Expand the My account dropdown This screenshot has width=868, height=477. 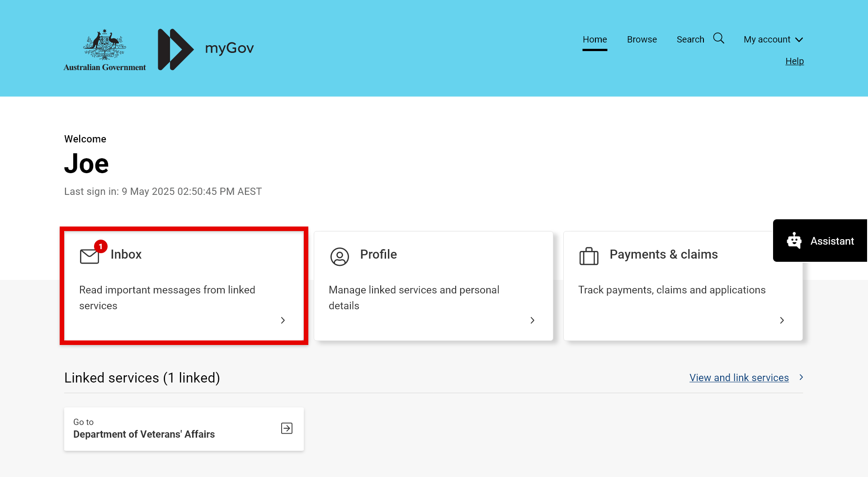coord(773,39)
